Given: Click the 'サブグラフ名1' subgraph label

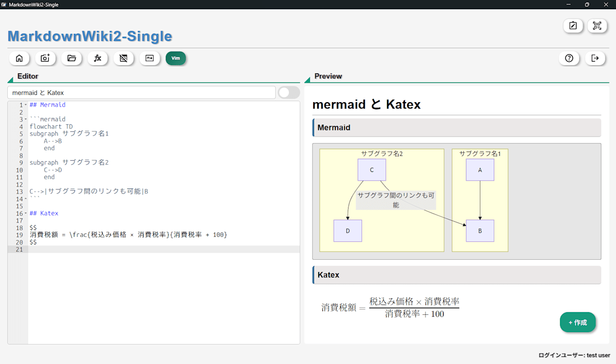Looking at the screenshot, I should click(480, 154).
